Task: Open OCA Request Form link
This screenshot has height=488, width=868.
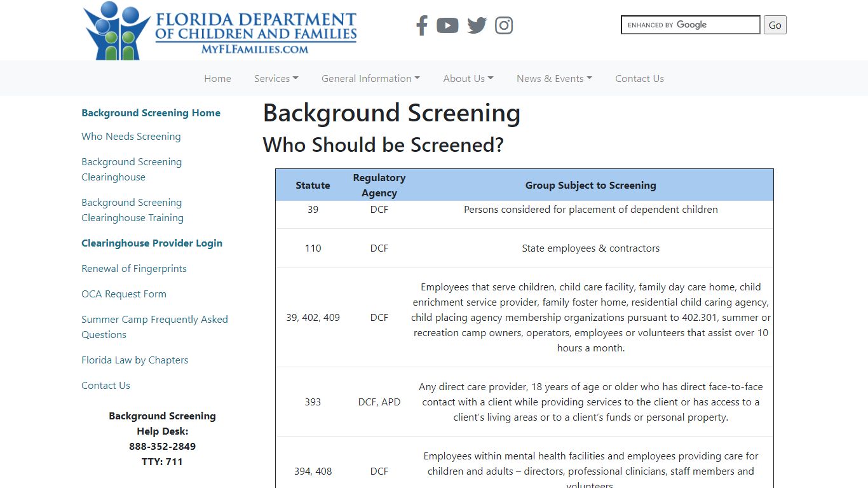Action: tap(124, 294)
